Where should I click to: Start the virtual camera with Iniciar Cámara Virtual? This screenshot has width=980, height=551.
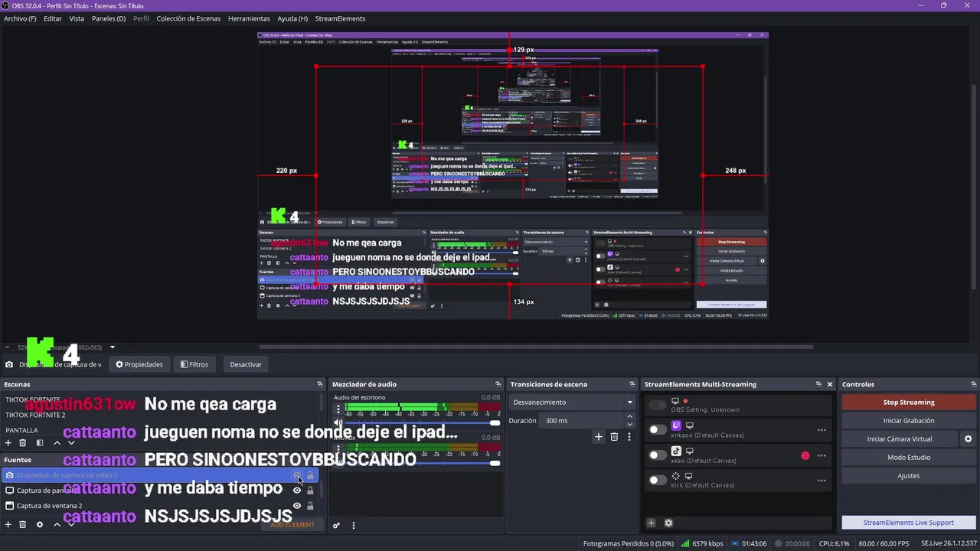[x=900, y=439]
